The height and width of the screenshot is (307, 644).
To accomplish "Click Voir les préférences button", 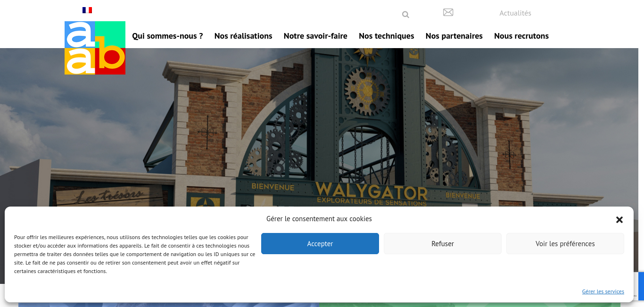I will coord(565,244).
